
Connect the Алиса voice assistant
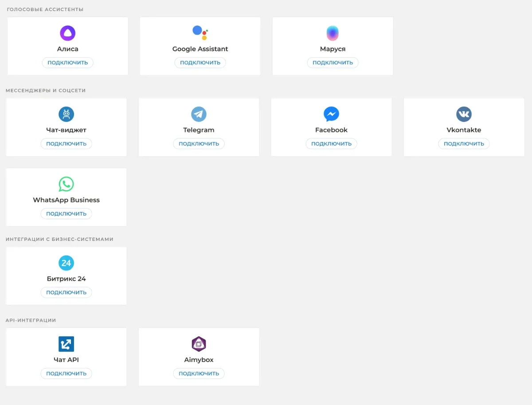68,63
